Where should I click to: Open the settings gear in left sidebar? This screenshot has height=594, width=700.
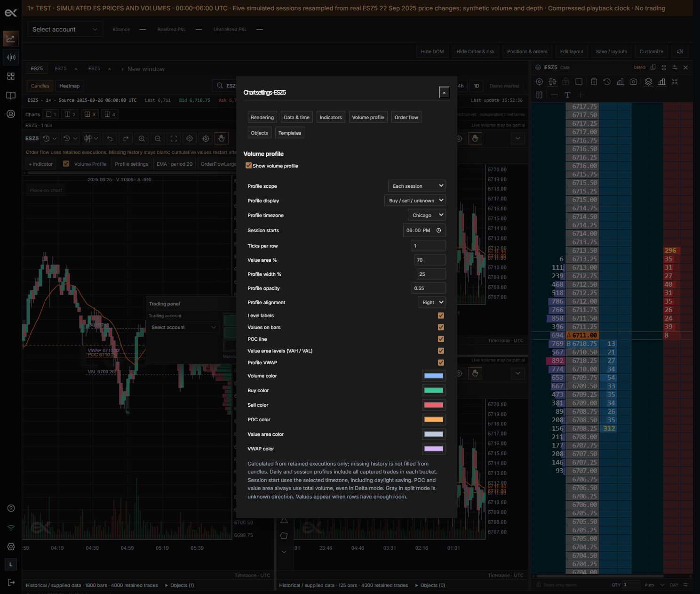coord(11,547)
